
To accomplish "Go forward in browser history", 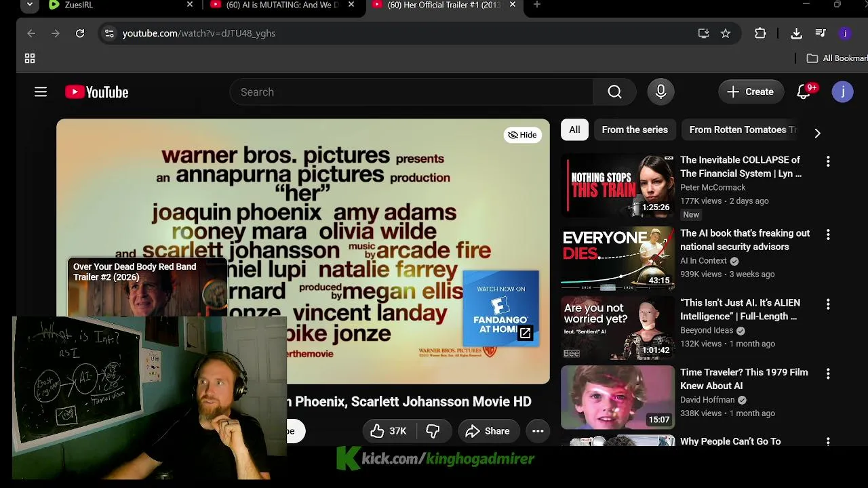I will (56, 33).
